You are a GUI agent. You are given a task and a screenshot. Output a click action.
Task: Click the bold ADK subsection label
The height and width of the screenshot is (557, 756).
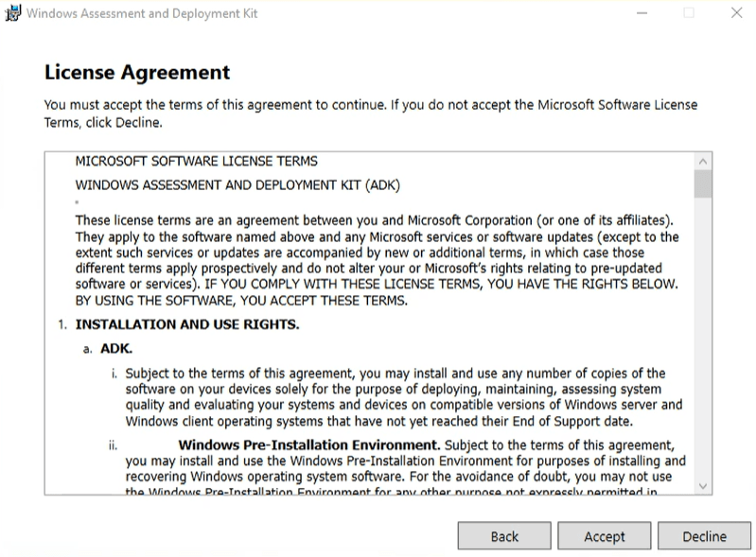coord(116,348)
